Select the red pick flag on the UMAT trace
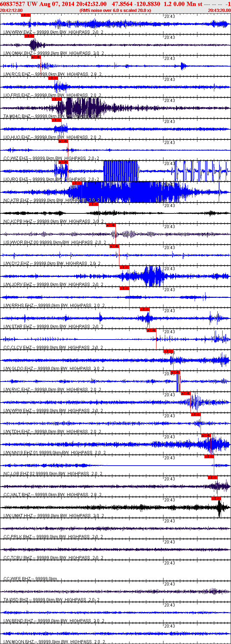Image resolution: width=231 pixels, height=644 pixels. [x=216, y=499]
